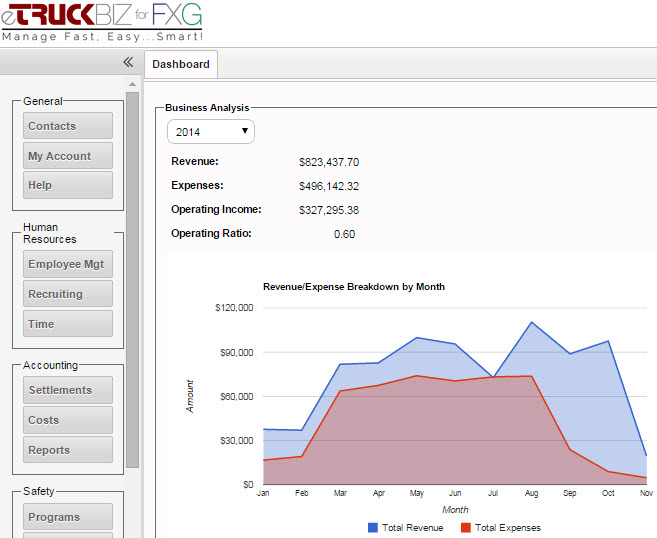The width and height of the screenshot is (657, 538).
Task: Open Contacts in the General group
Action: (x=68, y=126)
